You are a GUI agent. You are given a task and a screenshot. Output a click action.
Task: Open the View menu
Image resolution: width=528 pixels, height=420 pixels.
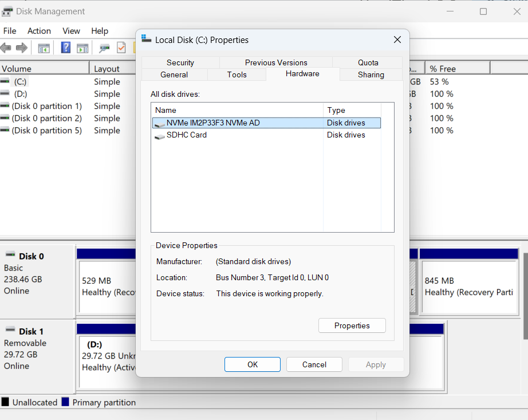tap(71, 31)
